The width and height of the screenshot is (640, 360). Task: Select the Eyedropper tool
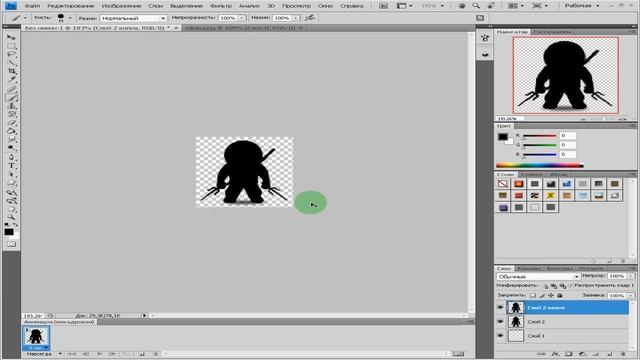coord(11,80)
